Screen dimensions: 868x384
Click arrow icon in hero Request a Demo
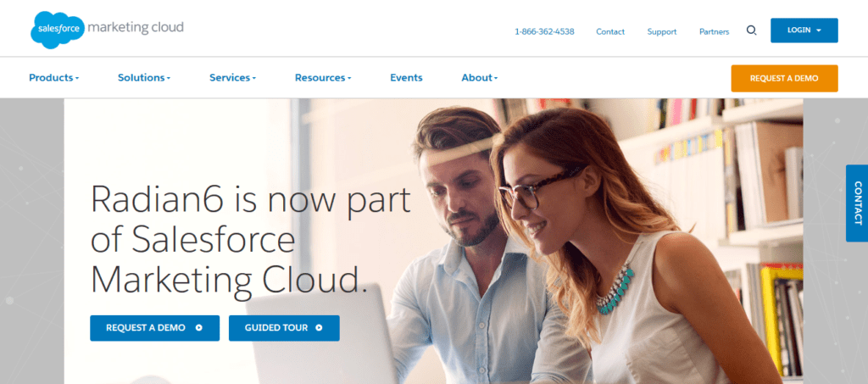coord(198,327)
